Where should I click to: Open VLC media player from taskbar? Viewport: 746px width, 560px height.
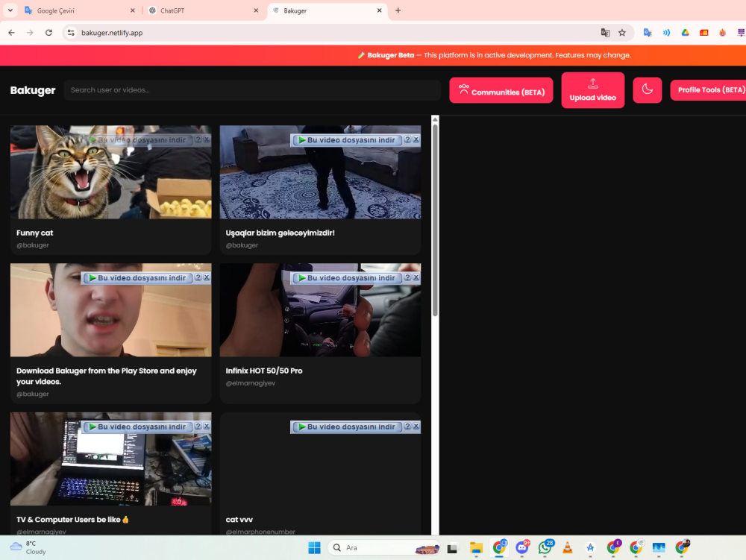(568, 548)
